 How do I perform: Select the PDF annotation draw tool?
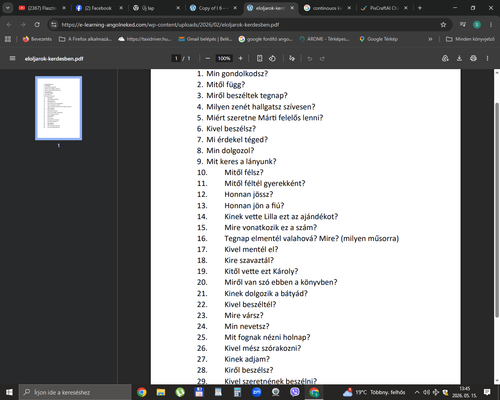[x=292, y=58]
